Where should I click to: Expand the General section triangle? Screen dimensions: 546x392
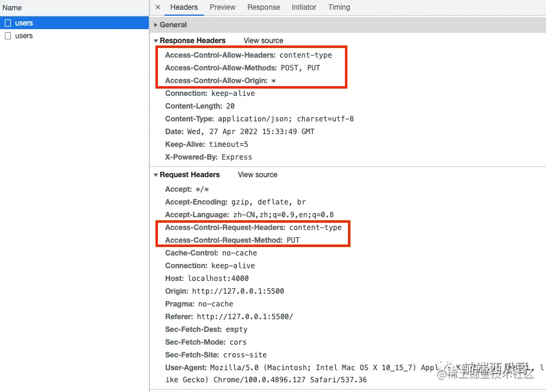tap(155, 25)
